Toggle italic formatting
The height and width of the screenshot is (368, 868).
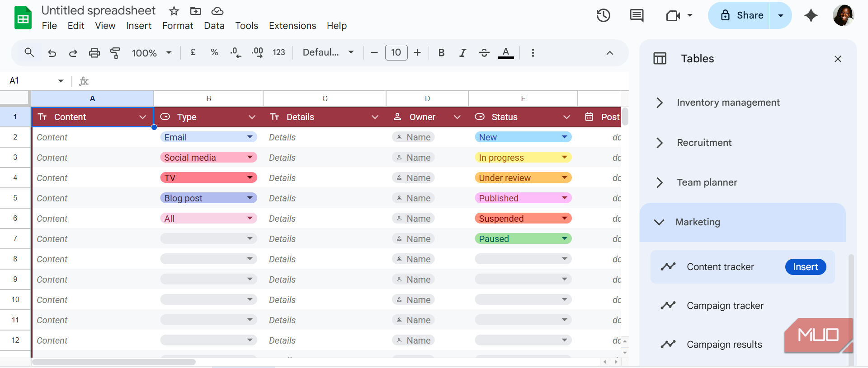point(462,53)
